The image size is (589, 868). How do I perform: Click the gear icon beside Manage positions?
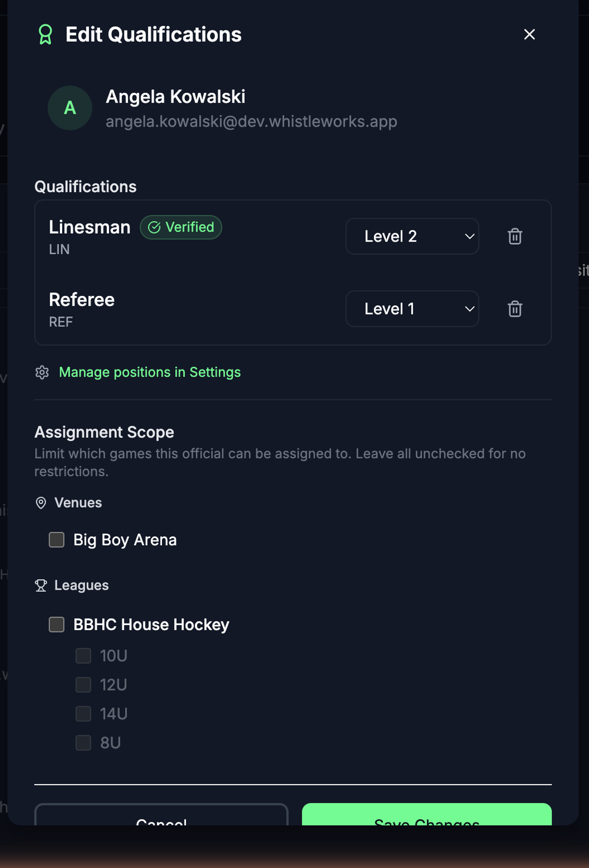click(42, 372)
